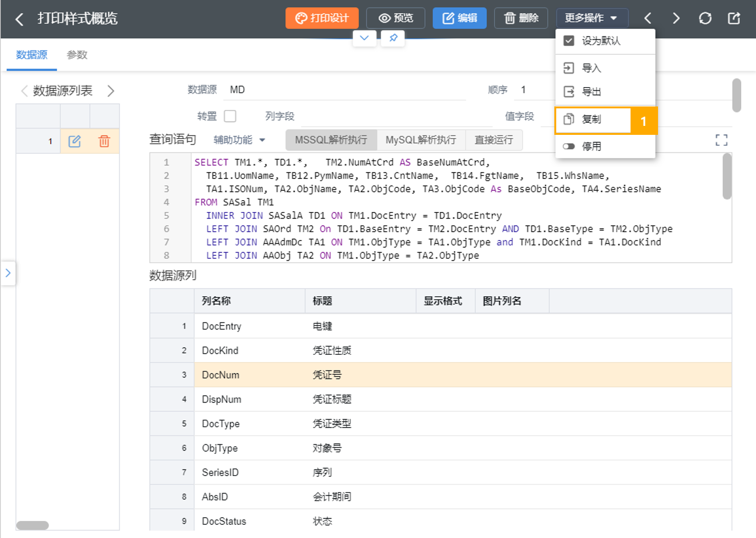Image resolution: width=756 pixels, height=538 pixels.
Task: Click the 编辑 edit button
Action: tap(459, 18)
